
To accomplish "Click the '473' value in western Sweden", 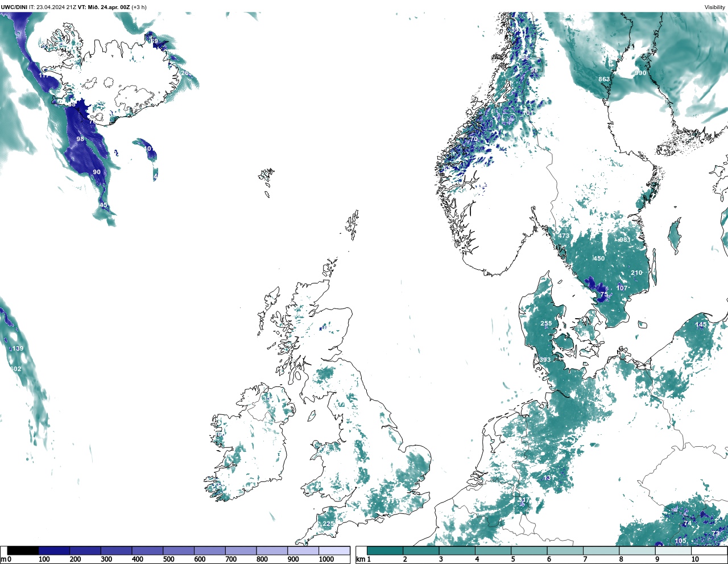I will 564,236.
